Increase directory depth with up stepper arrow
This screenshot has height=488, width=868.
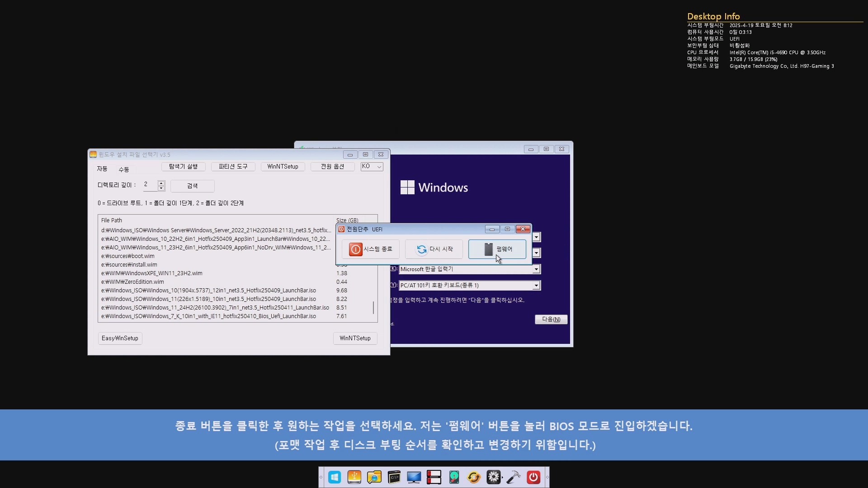(161, 183)
